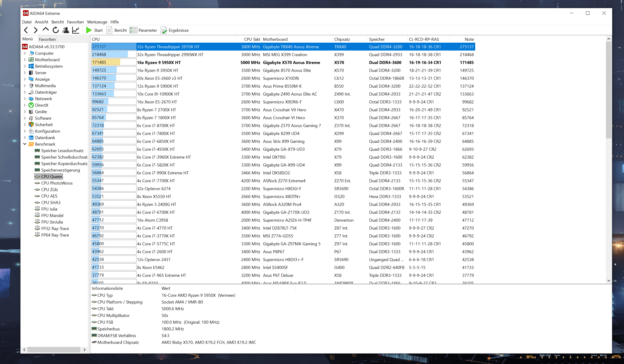Expand the Motherboard tree node
The width and height of the screenshot is (624, 364).
click(x=25, y=60)
